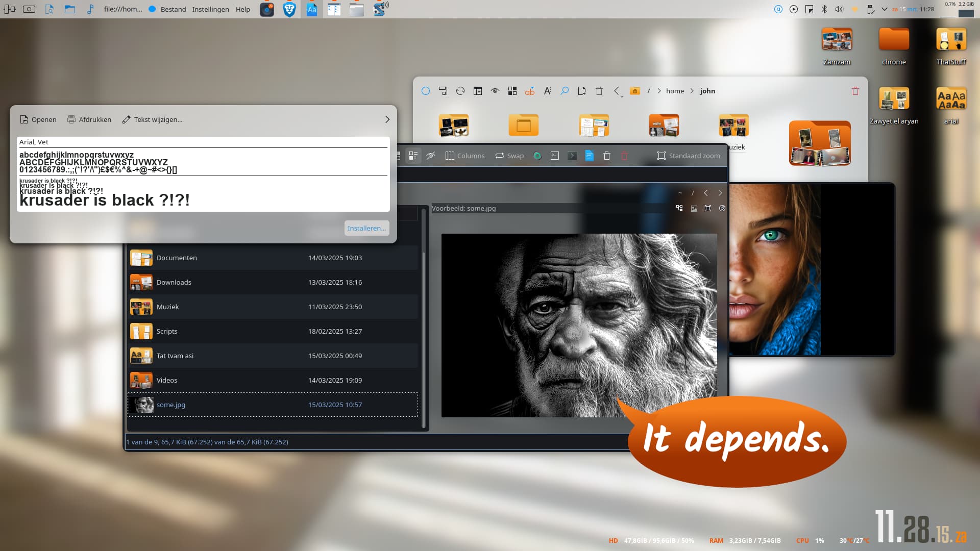Screen dimensions: 980x551
Task: Open the search magnifier in Dolphin toolbar
Action: tap(565, 91)
